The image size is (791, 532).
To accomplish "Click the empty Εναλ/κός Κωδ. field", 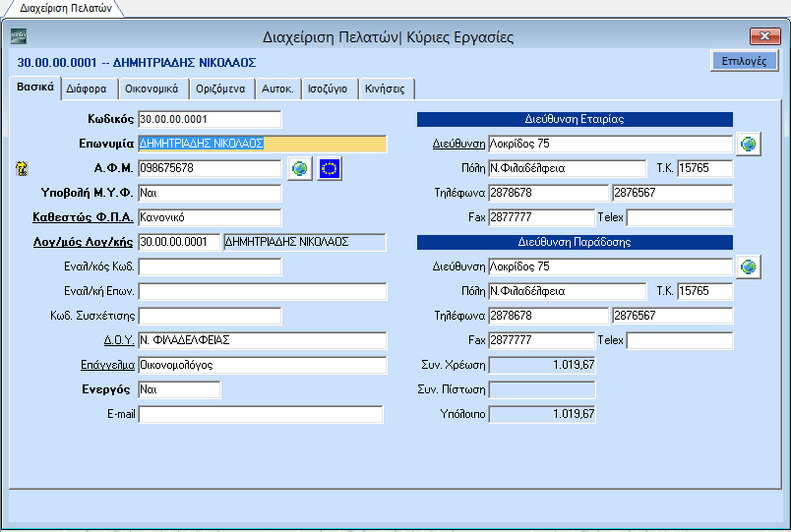I will point(210,266).
